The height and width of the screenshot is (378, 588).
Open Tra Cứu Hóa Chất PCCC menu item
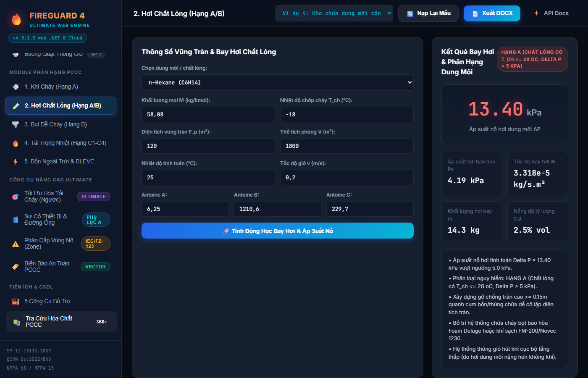point(62,322)
